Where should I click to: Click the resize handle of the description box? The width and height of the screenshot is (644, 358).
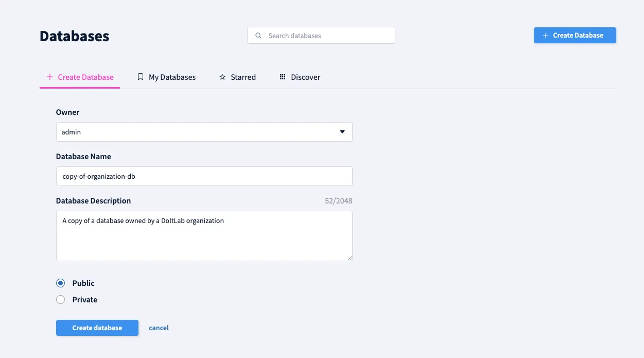pos(350,258)
